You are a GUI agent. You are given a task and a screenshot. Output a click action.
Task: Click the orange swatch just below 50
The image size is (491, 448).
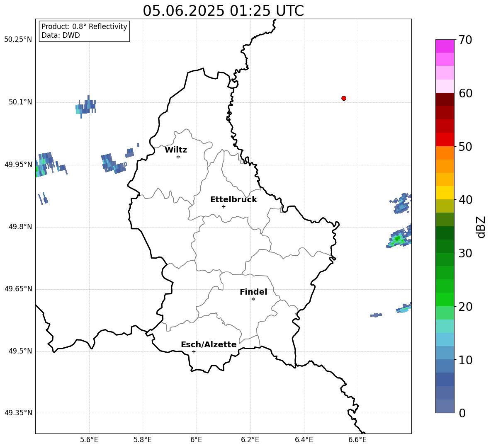tap(445, 153)
